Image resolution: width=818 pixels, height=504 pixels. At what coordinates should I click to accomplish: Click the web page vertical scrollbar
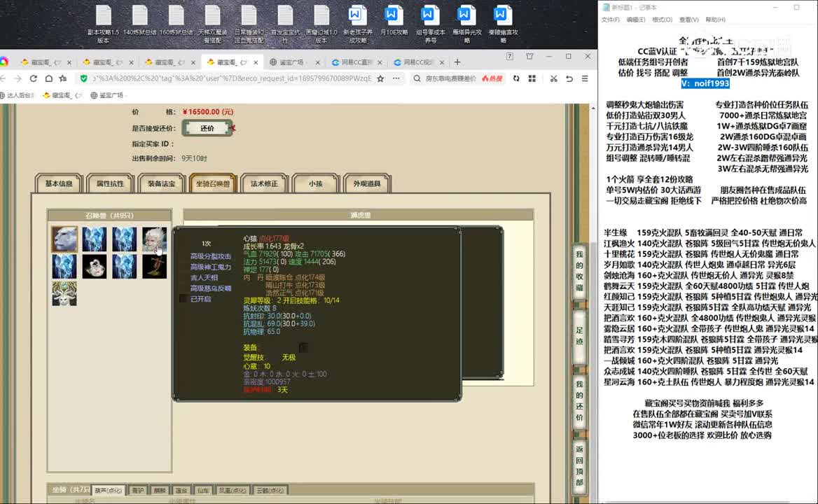593,302
